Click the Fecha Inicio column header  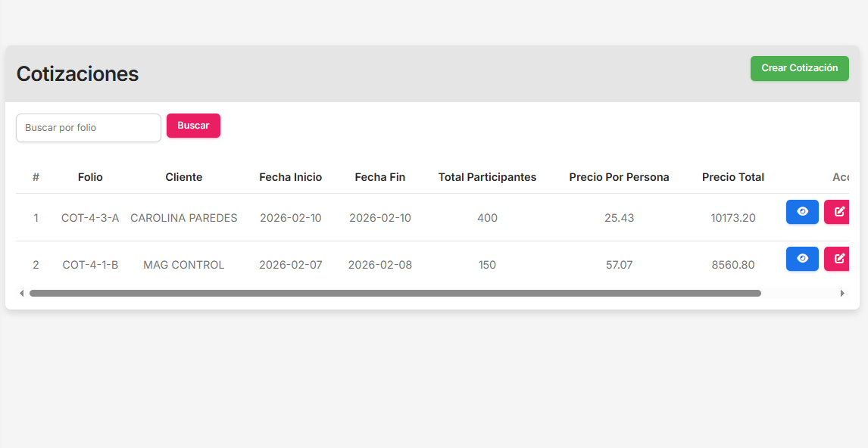click(290, 177)
